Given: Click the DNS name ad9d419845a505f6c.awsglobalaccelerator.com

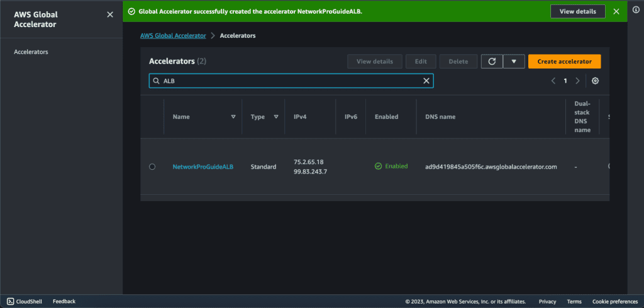Looking at the screenshot, I should click(491, 167).
